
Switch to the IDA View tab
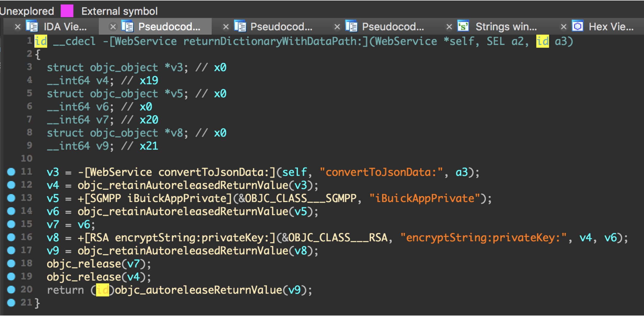pyautogui.click(x=65, y=27)
